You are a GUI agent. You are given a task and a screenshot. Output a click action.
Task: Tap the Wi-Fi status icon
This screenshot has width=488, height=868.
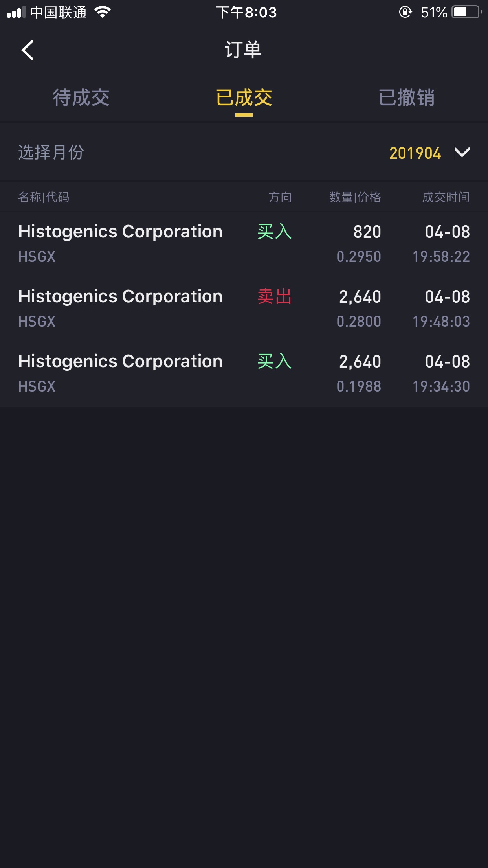[x=103, y=12]
